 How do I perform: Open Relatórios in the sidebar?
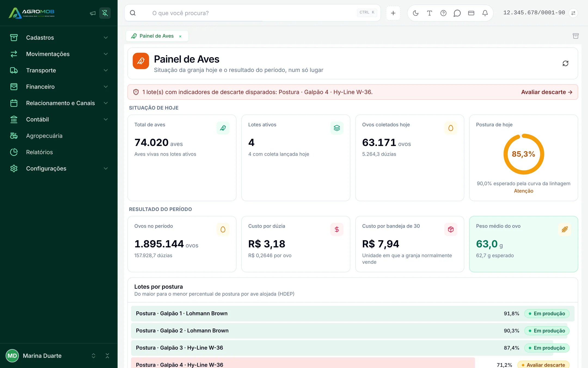59,152
